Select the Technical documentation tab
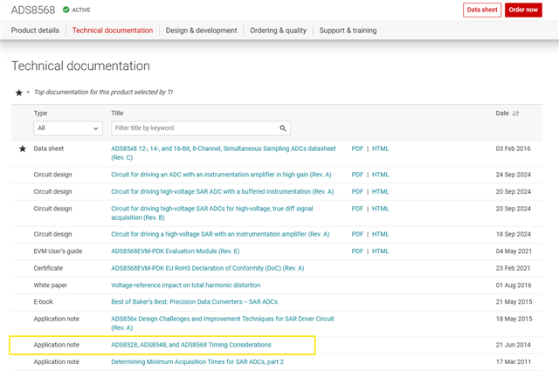Viewport: 559px width, 392px height. click(113, 31)
